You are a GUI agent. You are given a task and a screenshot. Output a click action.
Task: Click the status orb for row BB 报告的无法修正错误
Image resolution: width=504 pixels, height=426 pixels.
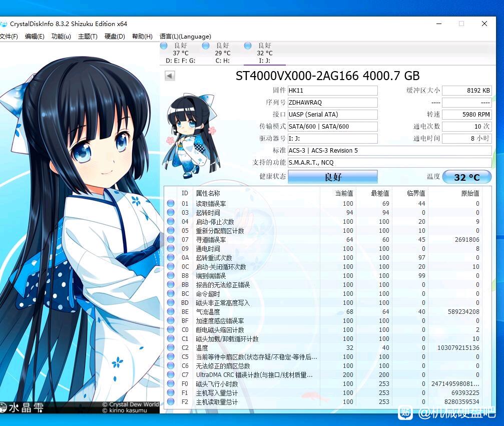tap(171, 284)
